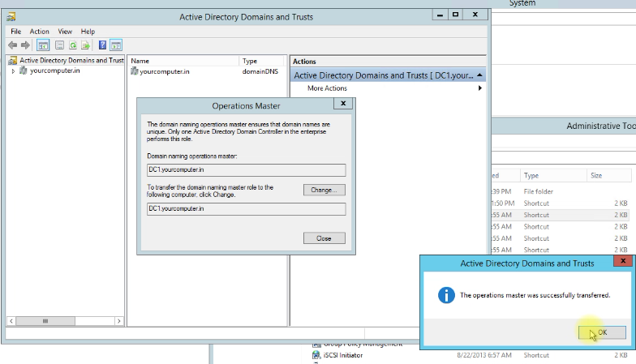Toggle Show/Hide Console Tree toolbar icon

[x=43, y=45]
